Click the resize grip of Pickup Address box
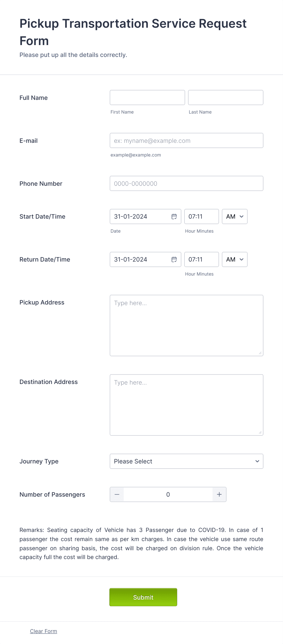The height and width of the screenshot is (644, 283). (x=261, y=354)
